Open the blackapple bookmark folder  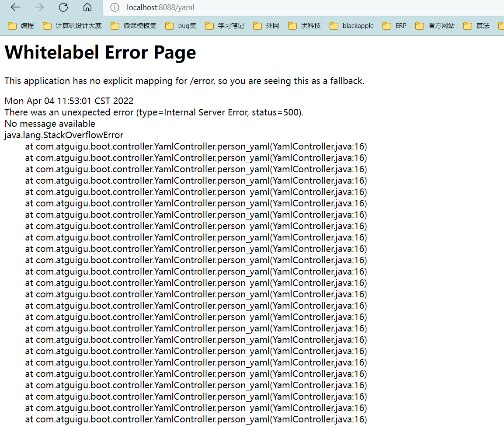351,26
